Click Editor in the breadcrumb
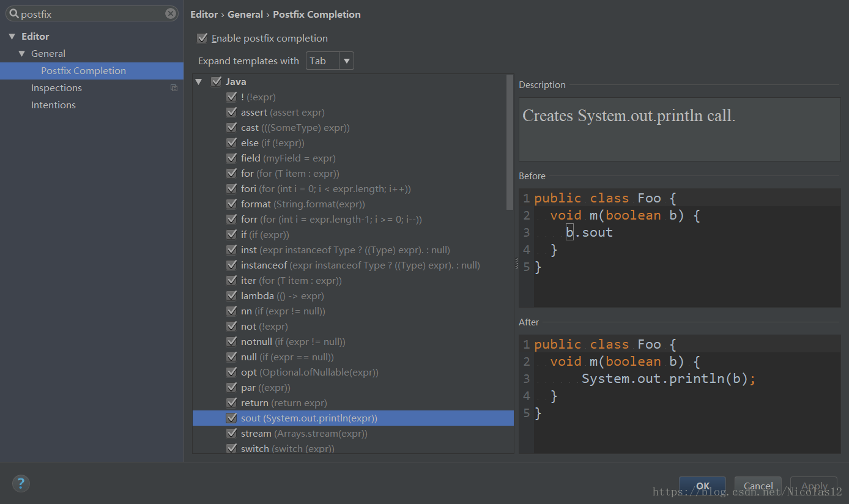This screenshot has width=849, height=504. coord(204,14)
